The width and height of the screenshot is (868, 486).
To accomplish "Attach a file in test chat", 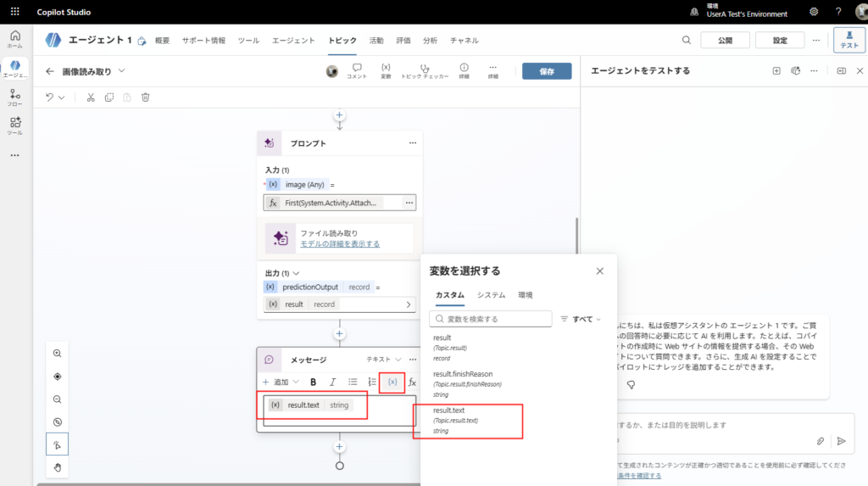I will pyautogui.click(x=821, y=441).
